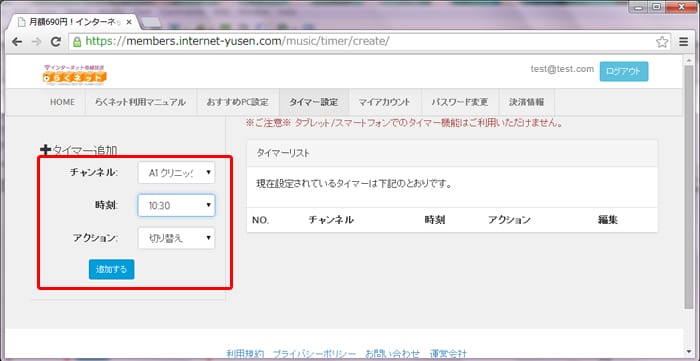Click the タイマー追加 heading
The width and height of the screenshot is (700, 361).
point(79,151)
